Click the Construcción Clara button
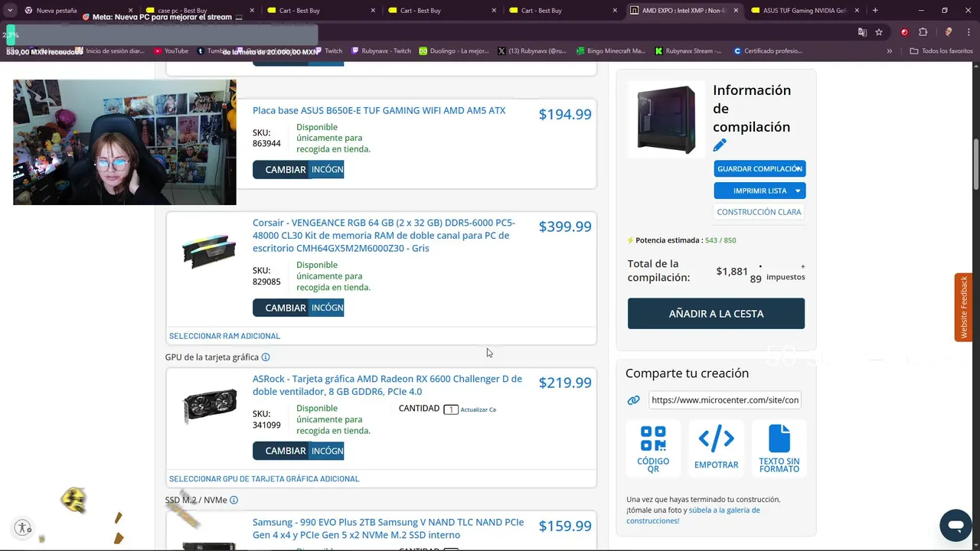 tap(759, 212)
